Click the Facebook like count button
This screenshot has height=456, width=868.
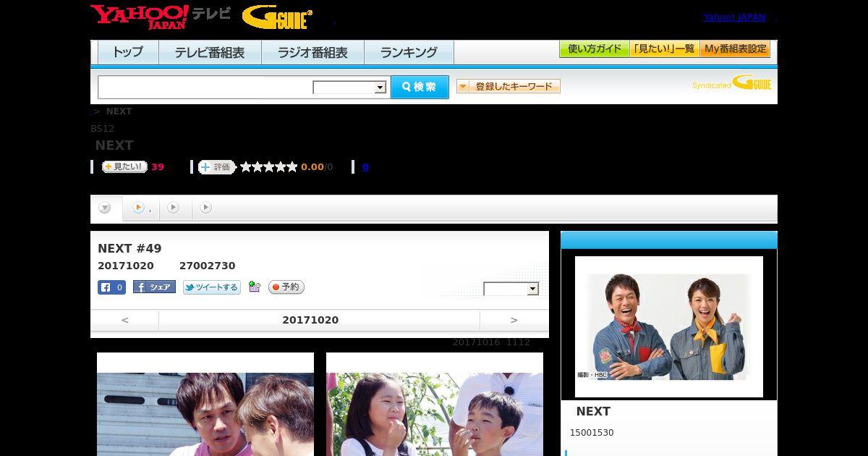click(111, 287)
